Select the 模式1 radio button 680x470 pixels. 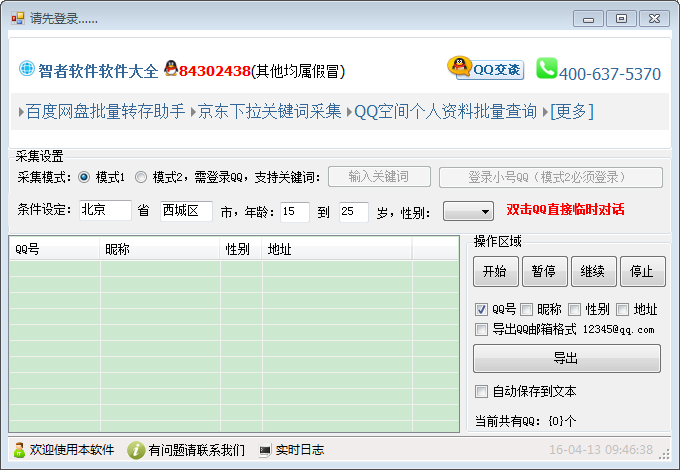pos(84,177)
